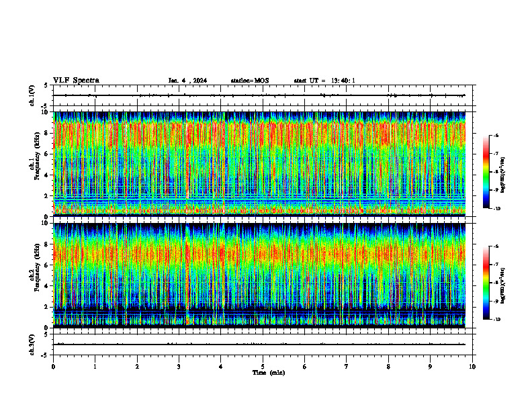Click the '-10' label on ch.2 colorbar
Screen dimensions: 532x411
[x=496, y=320]
